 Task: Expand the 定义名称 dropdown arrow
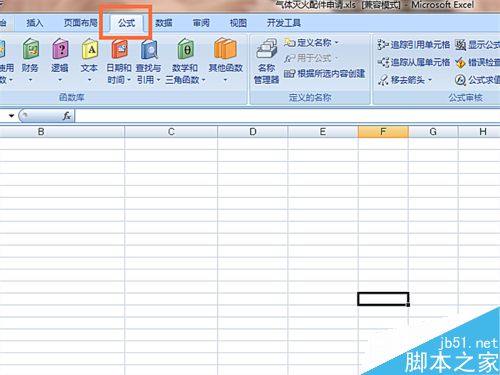(336, 43)
